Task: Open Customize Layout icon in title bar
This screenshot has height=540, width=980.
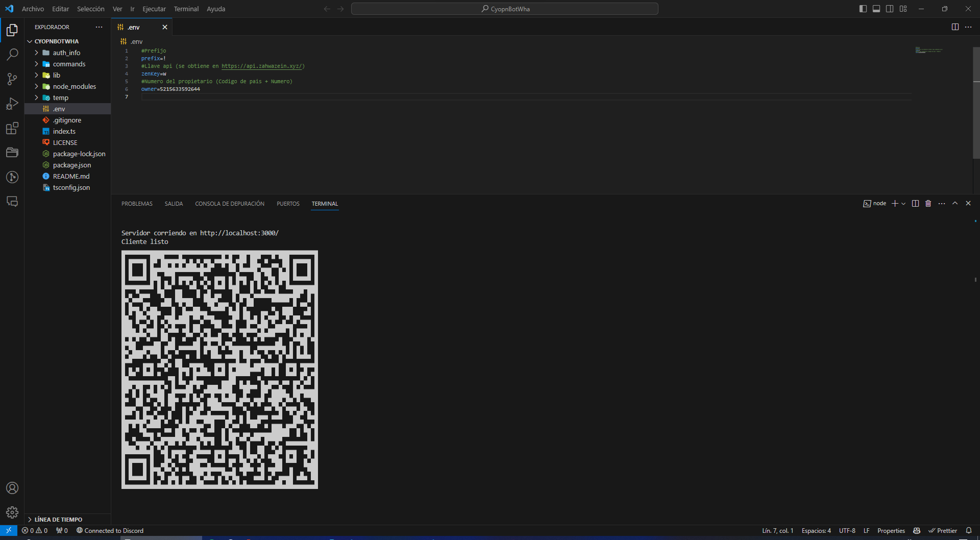Action: 903,9
